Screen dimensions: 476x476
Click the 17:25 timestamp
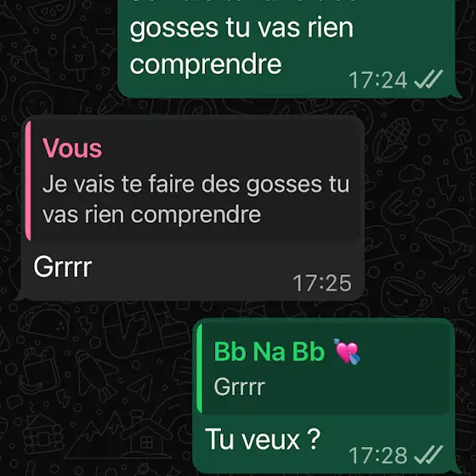(322, 283)
